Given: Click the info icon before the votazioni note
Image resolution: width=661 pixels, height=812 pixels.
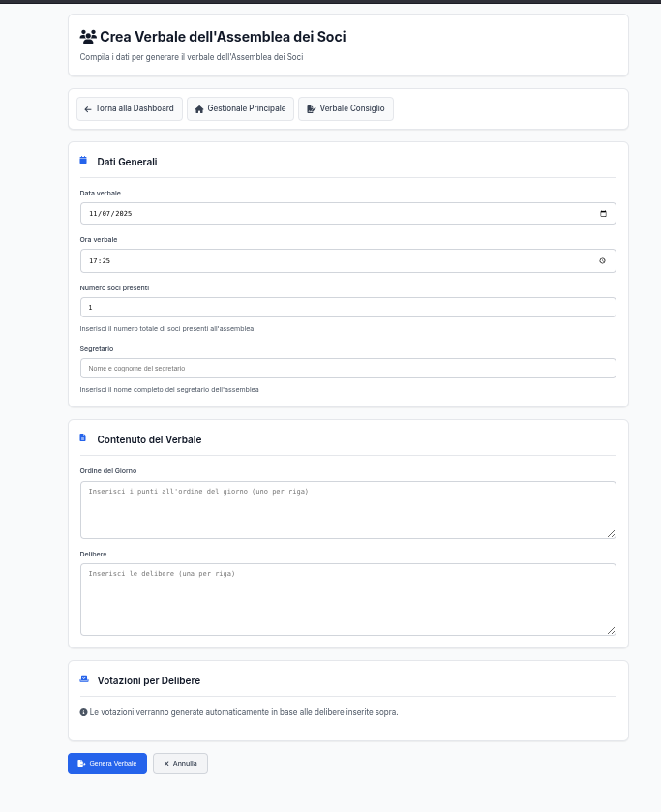Looking at the screenshot, I should pos(83,712).
